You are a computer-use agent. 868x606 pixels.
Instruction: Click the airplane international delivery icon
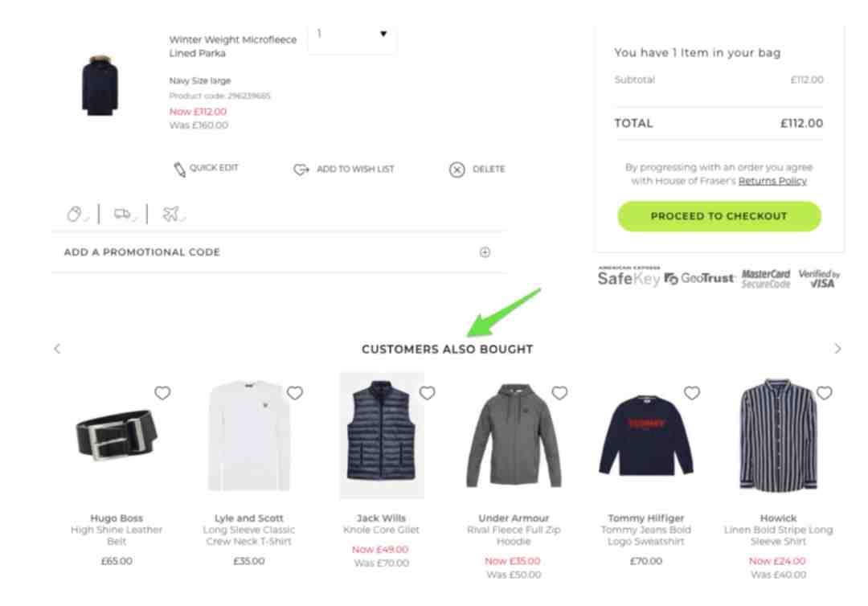pos(172,213)
